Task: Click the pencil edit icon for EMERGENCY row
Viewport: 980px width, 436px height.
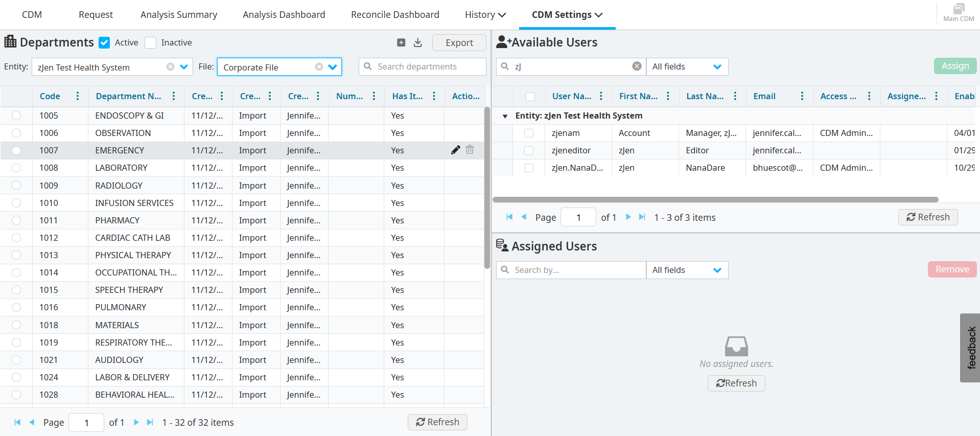Action: [x=455, y=150]
